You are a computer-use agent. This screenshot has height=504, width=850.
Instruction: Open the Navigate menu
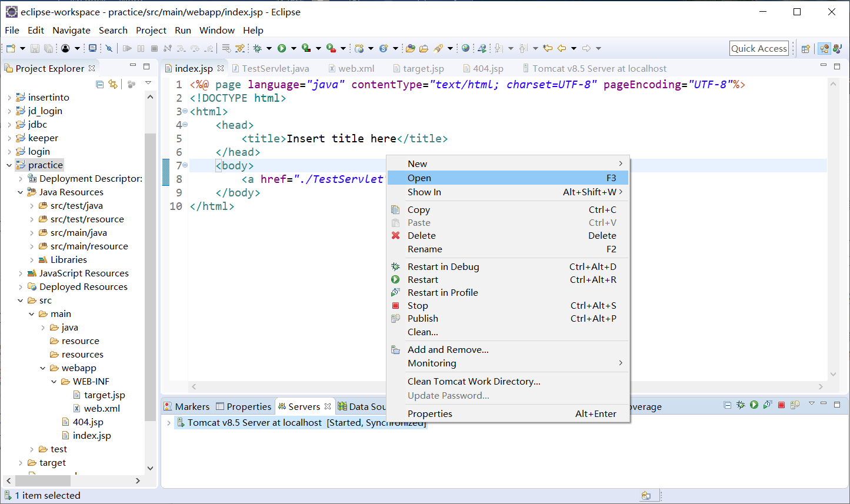(71, 30)
